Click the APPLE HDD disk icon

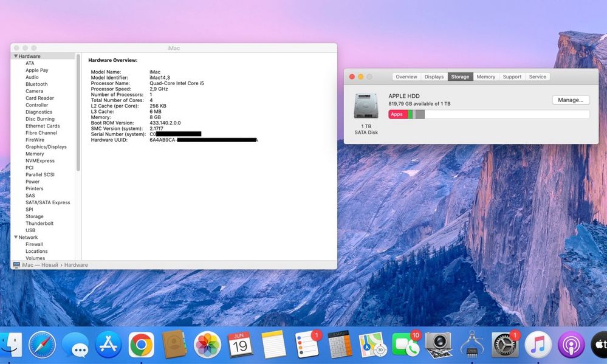pos(366,106)
